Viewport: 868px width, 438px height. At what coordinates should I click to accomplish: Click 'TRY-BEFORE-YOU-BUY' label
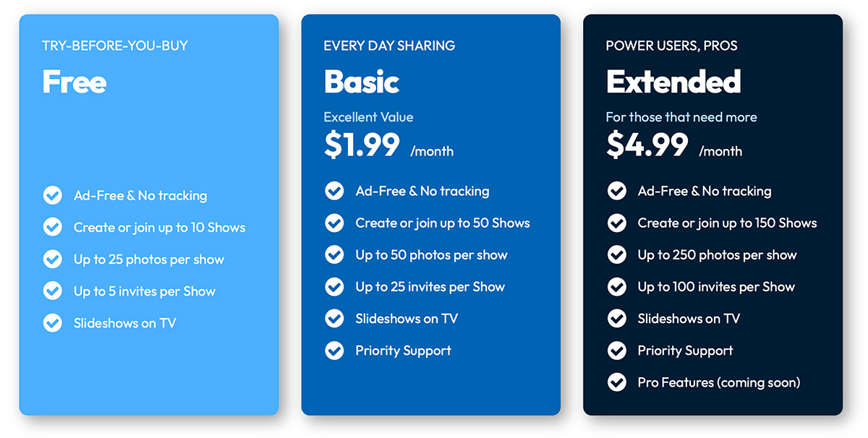(x=115, y=46)
